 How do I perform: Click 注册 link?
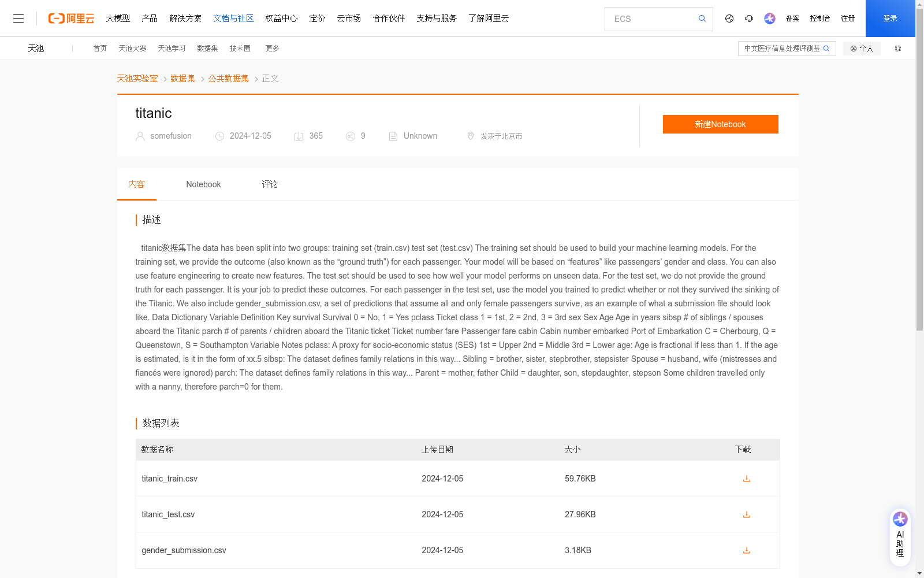point(848,18)
